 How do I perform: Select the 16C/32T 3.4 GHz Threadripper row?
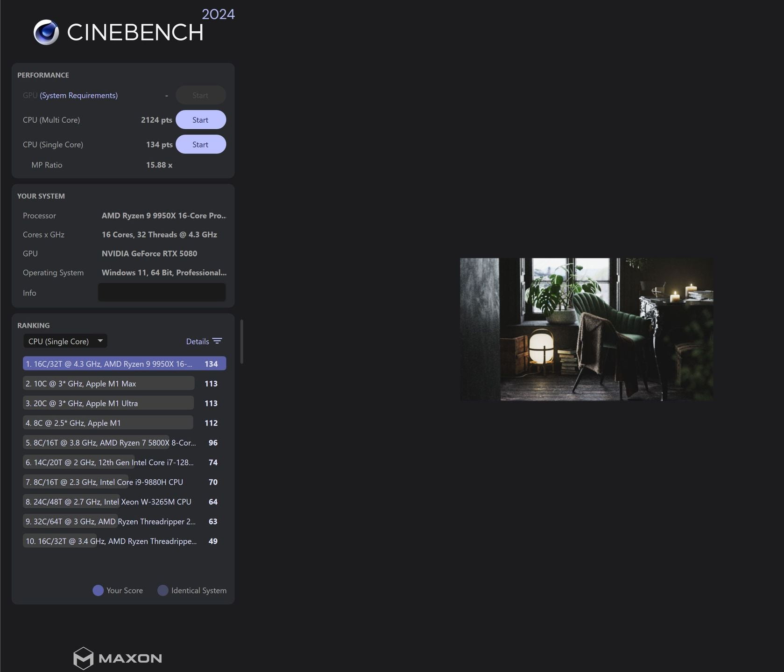[x=124, y=541]
